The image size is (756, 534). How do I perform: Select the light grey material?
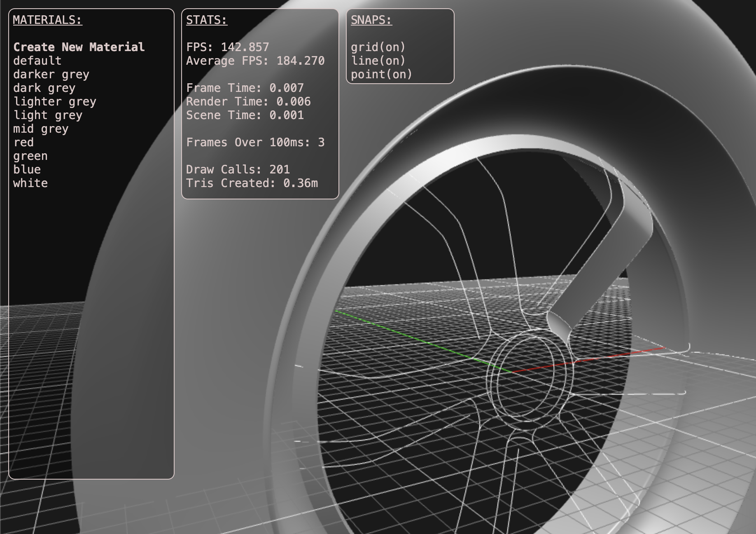tap(48, 115)
